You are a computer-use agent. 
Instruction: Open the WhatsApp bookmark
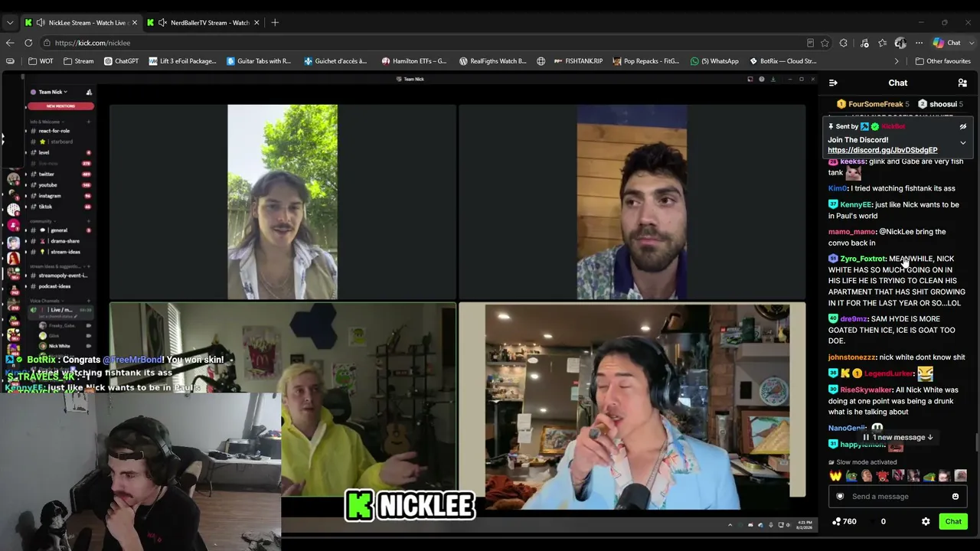coord(714,61)
